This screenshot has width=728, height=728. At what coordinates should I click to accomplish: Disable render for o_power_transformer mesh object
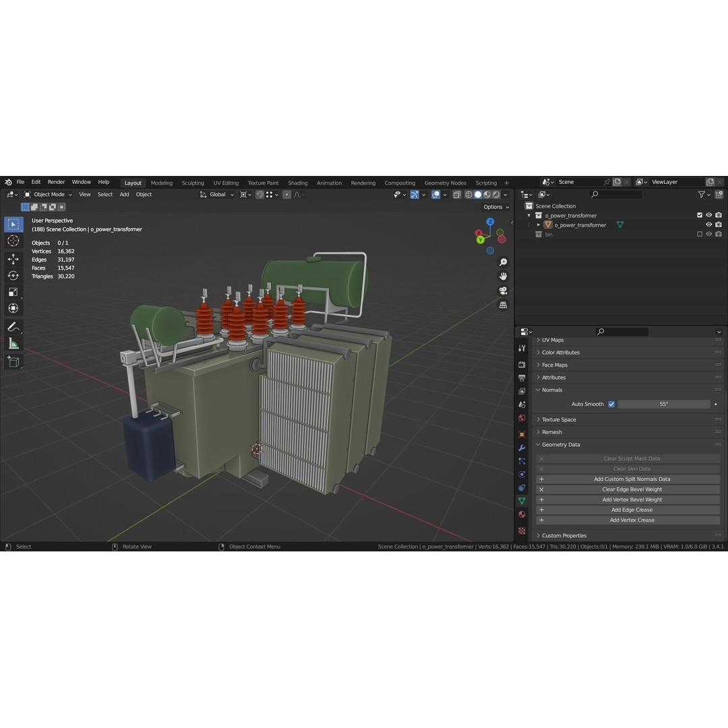[719, 224]
